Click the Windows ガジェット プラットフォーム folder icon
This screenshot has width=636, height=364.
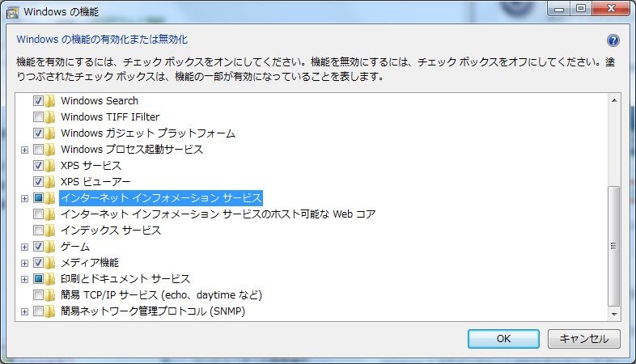pyautogui.click(x=50, y=133)
